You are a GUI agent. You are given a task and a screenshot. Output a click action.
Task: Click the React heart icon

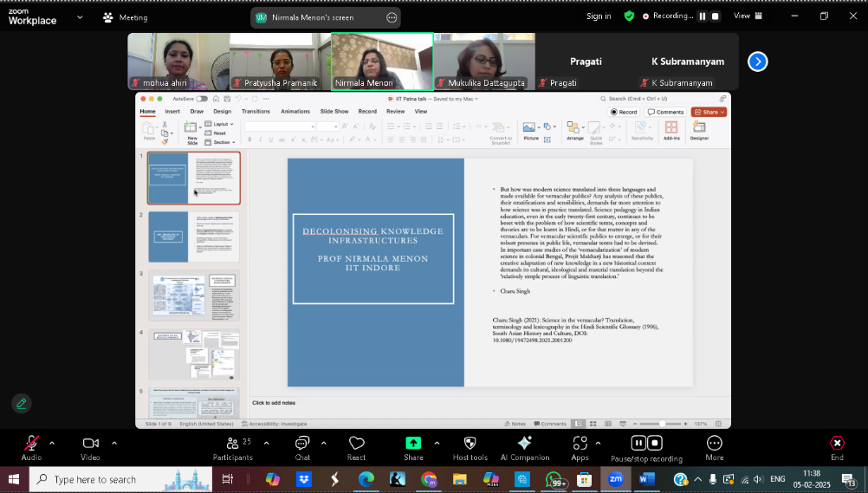click(x=357, y=443)
